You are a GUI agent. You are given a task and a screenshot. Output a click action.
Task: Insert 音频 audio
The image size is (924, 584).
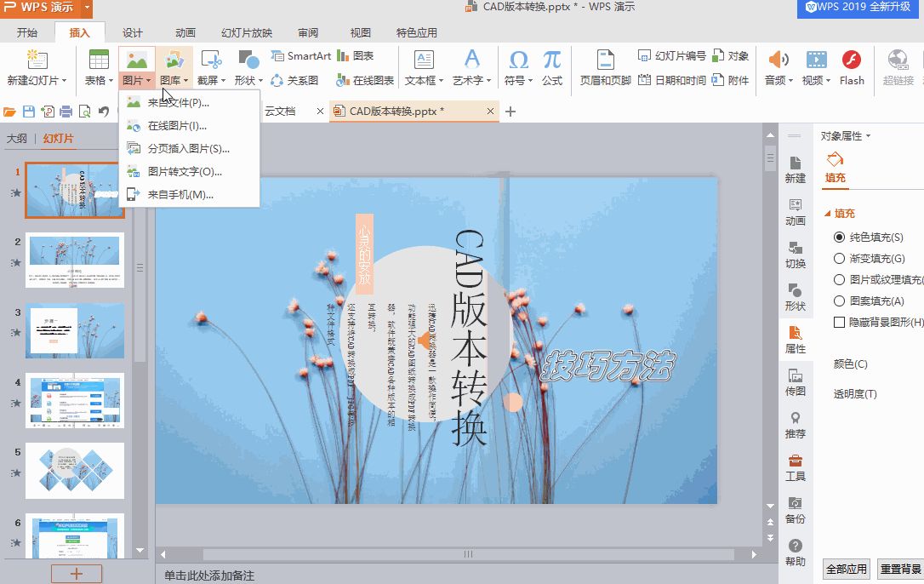[x=779, y=68]
